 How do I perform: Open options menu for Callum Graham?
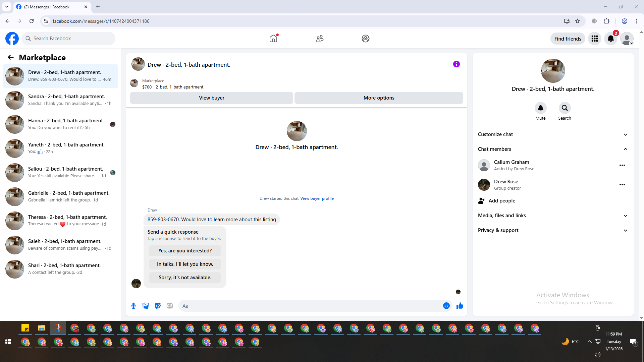(x=622, y=165)
